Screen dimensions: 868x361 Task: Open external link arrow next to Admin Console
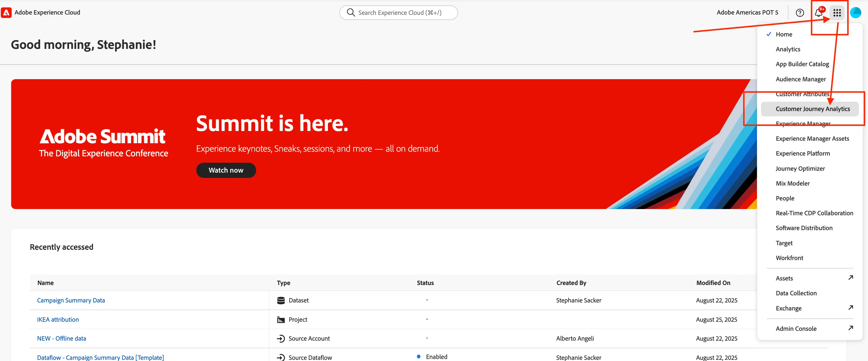[x=851, y=328]
